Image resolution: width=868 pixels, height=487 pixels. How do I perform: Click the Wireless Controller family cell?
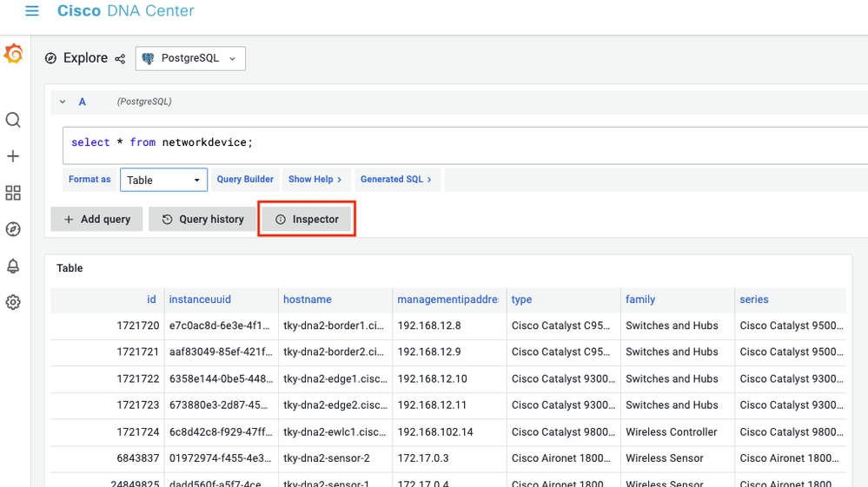678,432
